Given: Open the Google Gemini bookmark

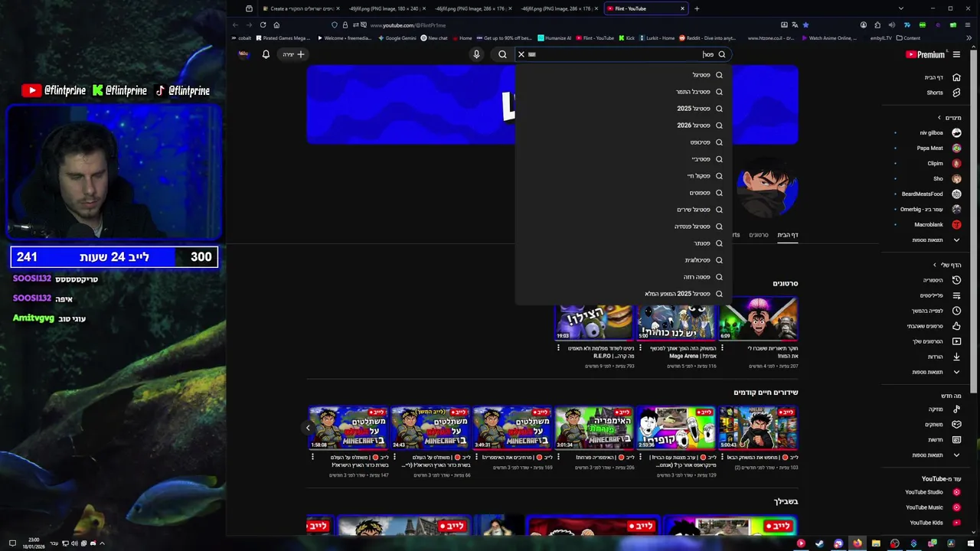Looking at the screenshot, I should coord(397,37).
